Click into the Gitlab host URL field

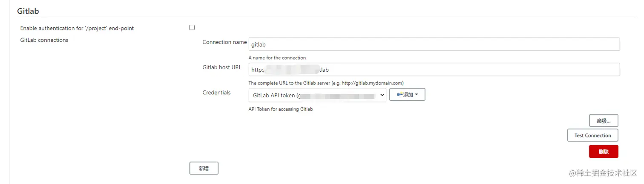click(x=434, y=70)
